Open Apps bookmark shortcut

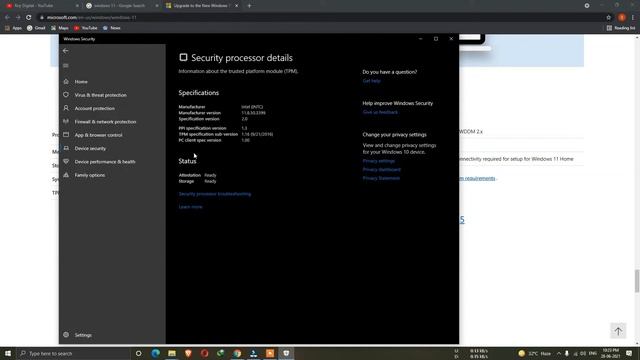13,28
